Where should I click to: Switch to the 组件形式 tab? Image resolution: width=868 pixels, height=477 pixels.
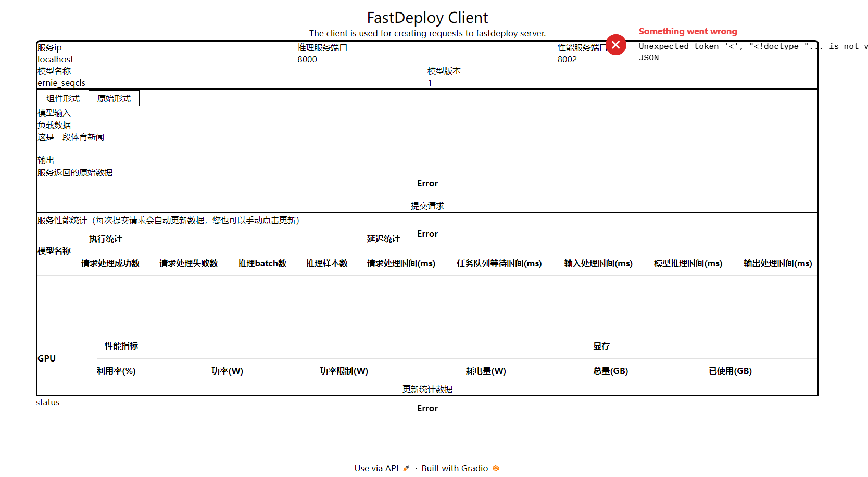[x=62, y=98]
